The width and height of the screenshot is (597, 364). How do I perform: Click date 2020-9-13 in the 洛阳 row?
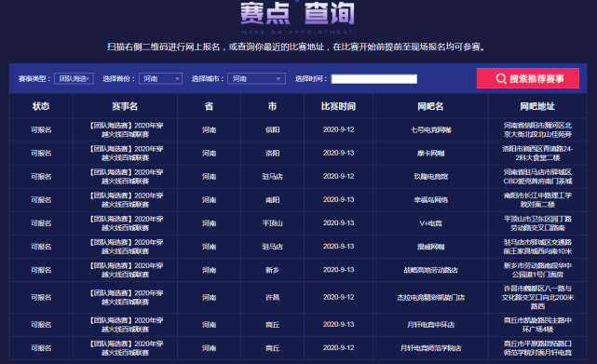point(338,153)
